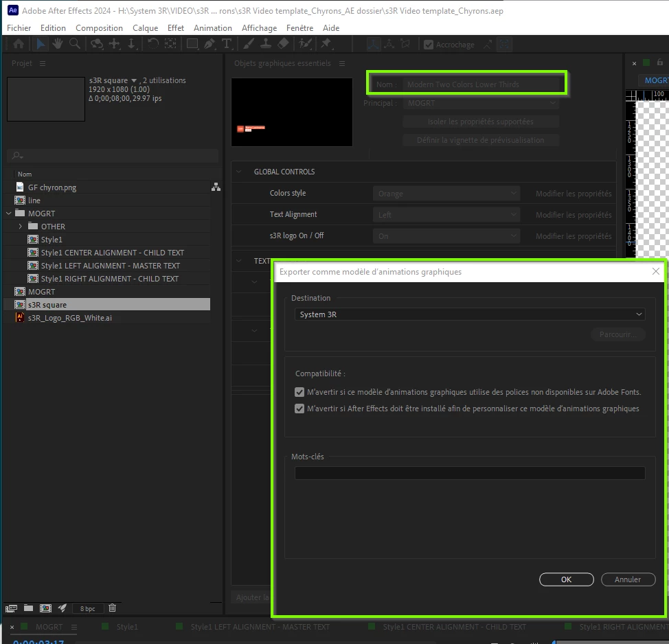This screenshot has height=644, width=669.
Task: Click Modifier les propriétés for Text Alignment
Action: (x=574, y=215)
